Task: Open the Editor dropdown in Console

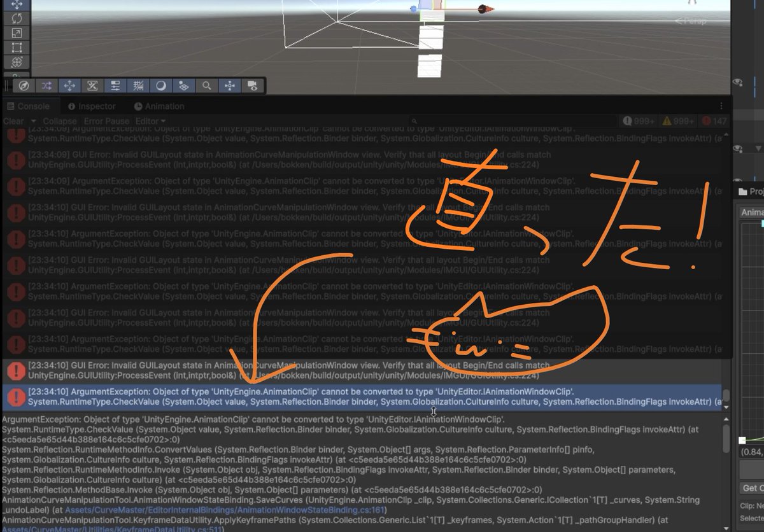Action: 150,121
